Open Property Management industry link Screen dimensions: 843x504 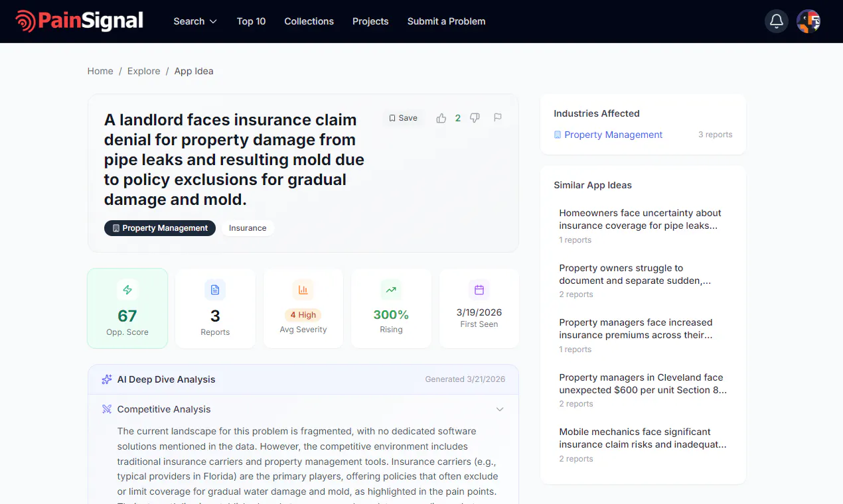613,135
